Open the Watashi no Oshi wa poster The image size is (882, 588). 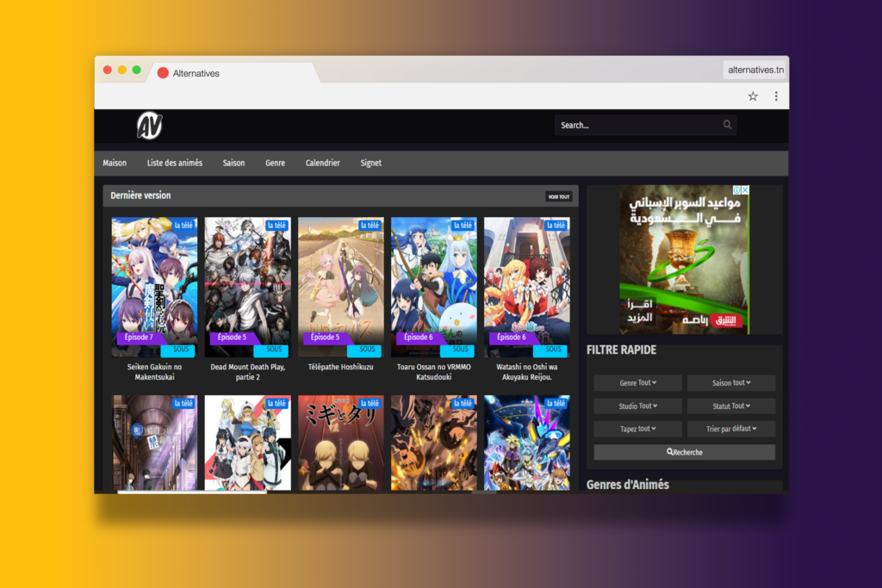[x=527, y=288]
